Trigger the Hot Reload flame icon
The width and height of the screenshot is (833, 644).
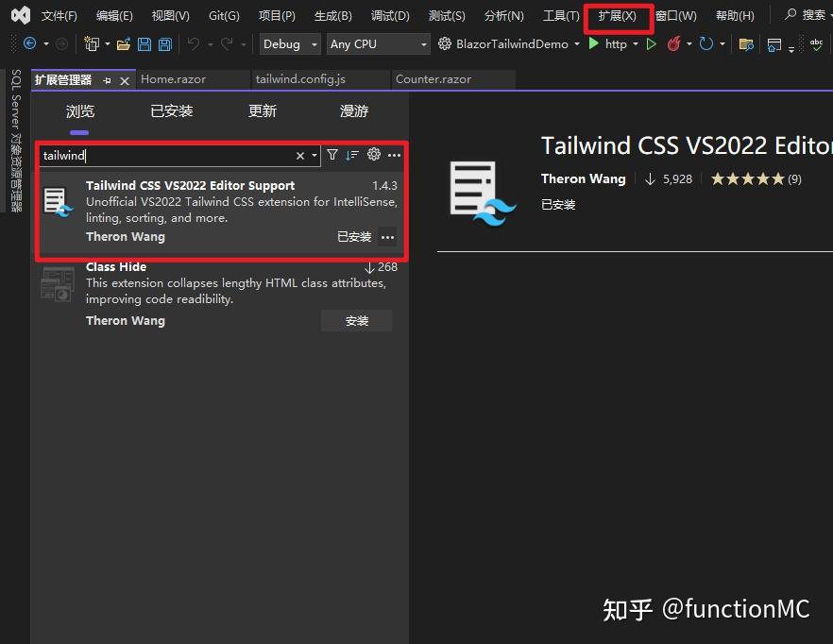pyautogui.click(x=674, y=43)
